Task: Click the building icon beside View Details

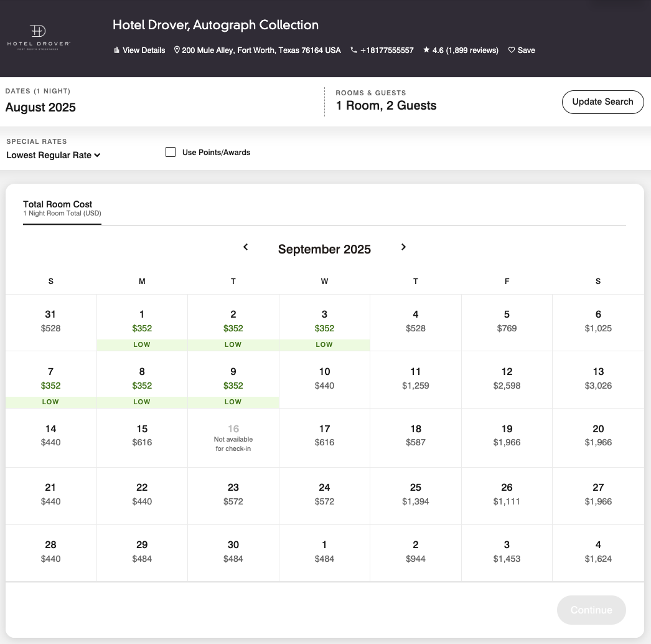Action: click(116, 50)
